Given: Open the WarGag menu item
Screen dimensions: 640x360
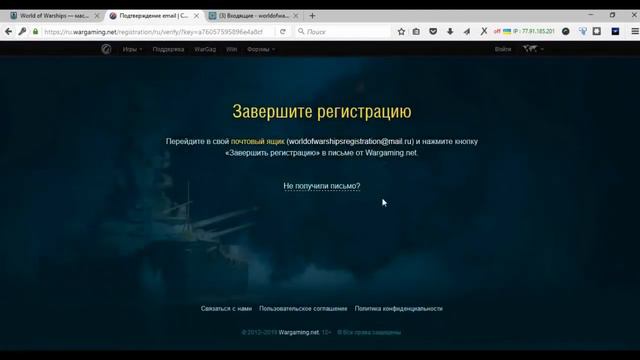Looking at the screenshot, I should pyautogui.click(x=205, y=49).
